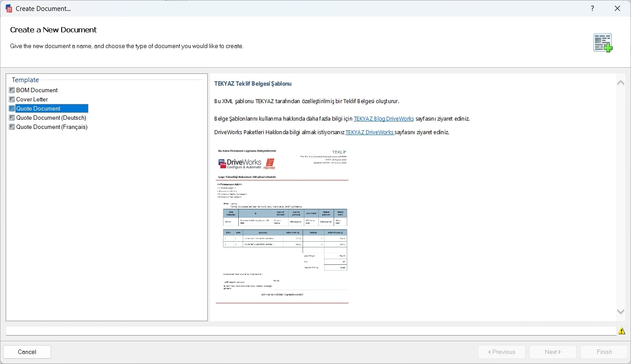Open the TEKYAZ Blog DriveWorks link

(383, 118)
